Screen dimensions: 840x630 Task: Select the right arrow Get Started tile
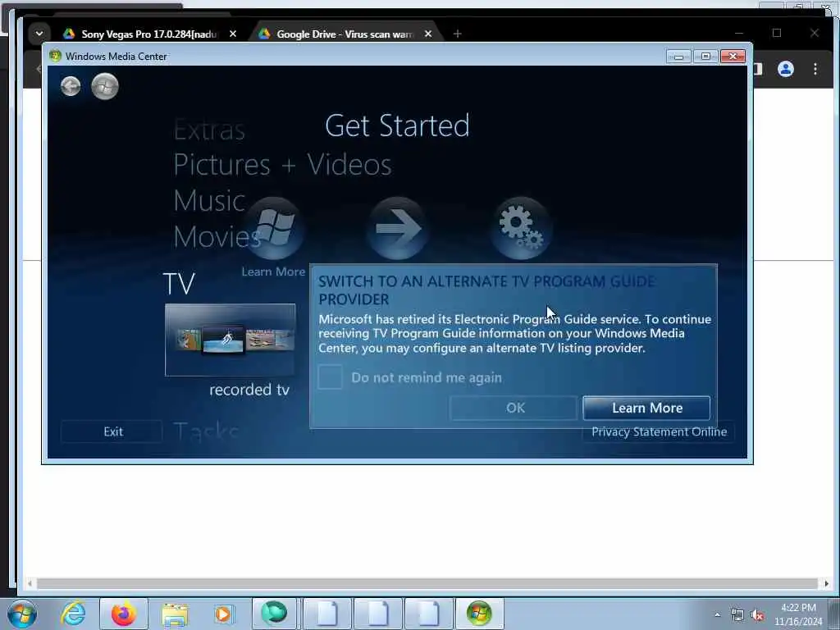[397, 228]
